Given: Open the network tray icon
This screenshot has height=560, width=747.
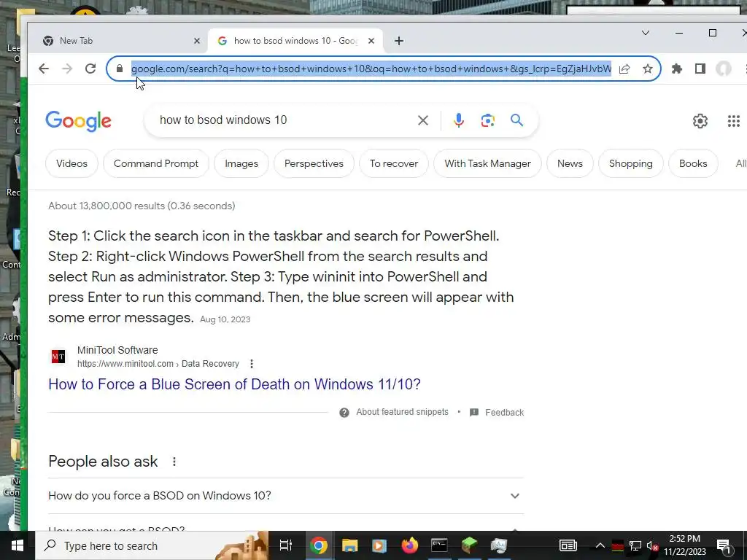Looking at the screenshot, I should click(635, 545).
